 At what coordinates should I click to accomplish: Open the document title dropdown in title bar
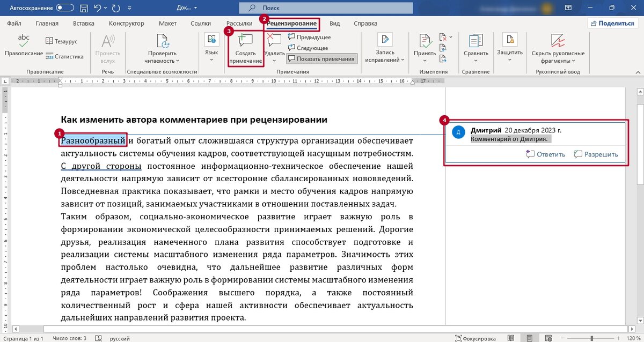point(196,8)
